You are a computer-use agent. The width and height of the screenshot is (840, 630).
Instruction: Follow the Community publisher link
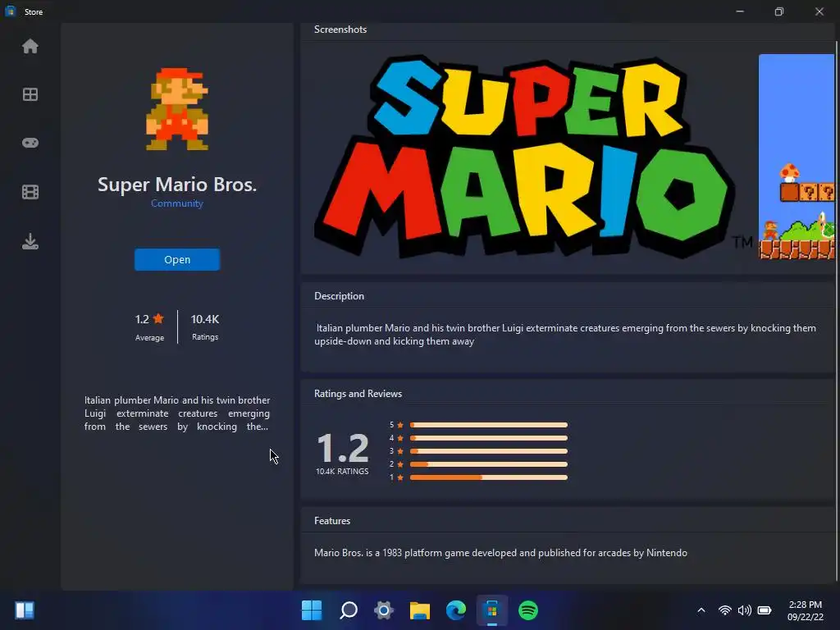pyautogui.click(x=177, y=203)
